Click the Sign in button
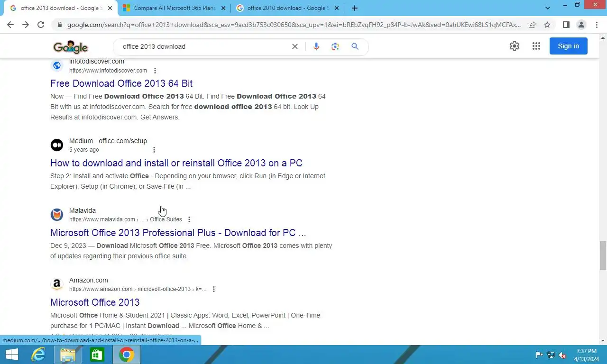Viewport: 607px width, 364px height. [x=569, y=46]
